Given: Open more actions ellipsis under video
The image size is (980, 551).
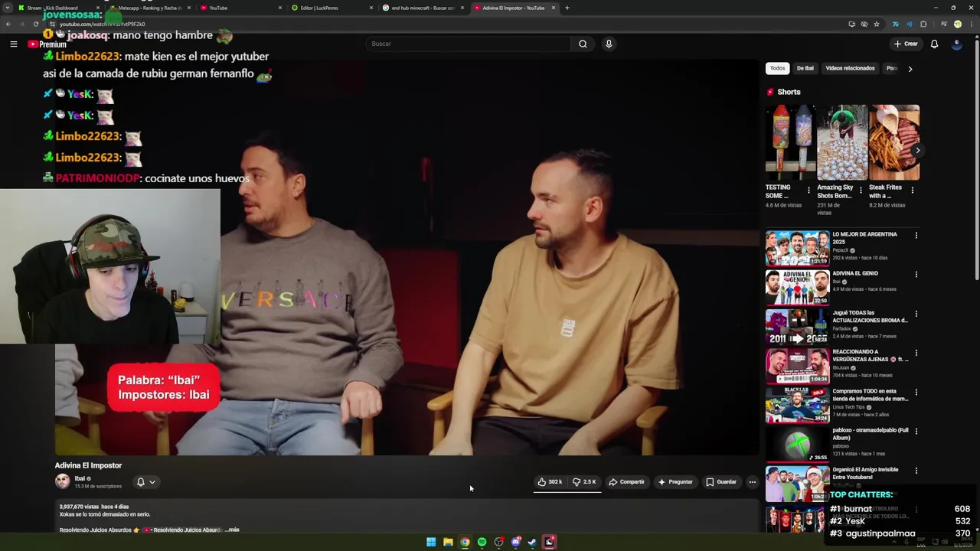Looking at the screenshot, I should (x=753, y=482).
